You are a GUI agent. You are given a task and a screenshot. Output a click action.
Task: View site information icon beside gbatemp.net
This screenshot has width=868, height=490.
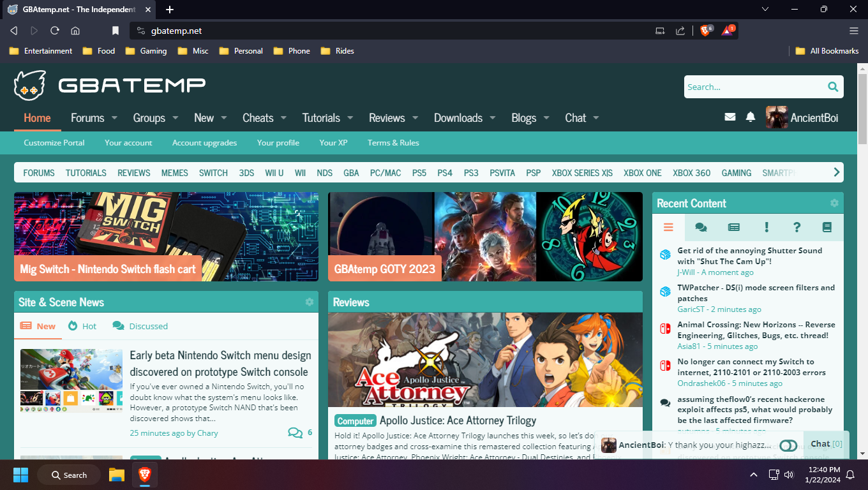coord(142,31)
